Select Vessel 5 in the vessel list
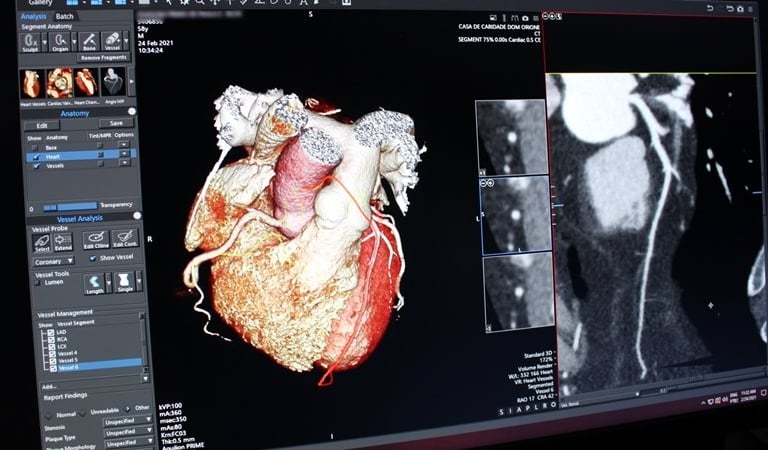This screenshot has height=450, width=768. (68, 360)
